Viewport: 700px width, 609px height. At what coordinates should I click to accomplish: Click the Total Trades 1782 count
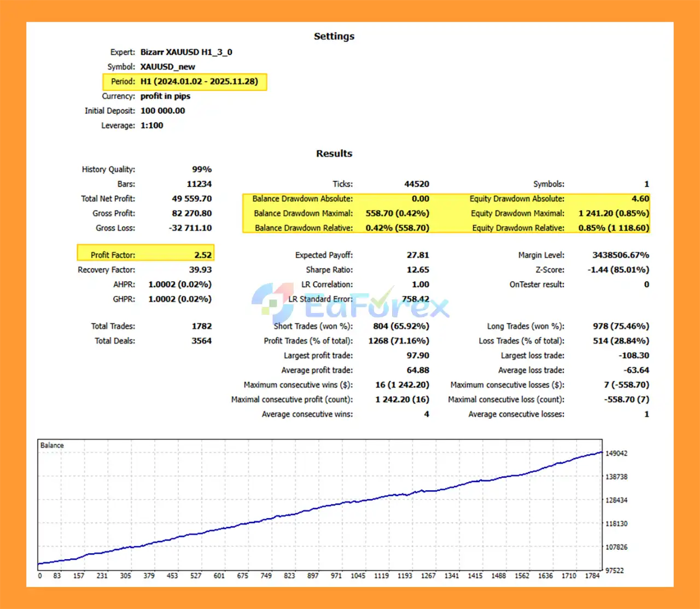tap(201, 326)
